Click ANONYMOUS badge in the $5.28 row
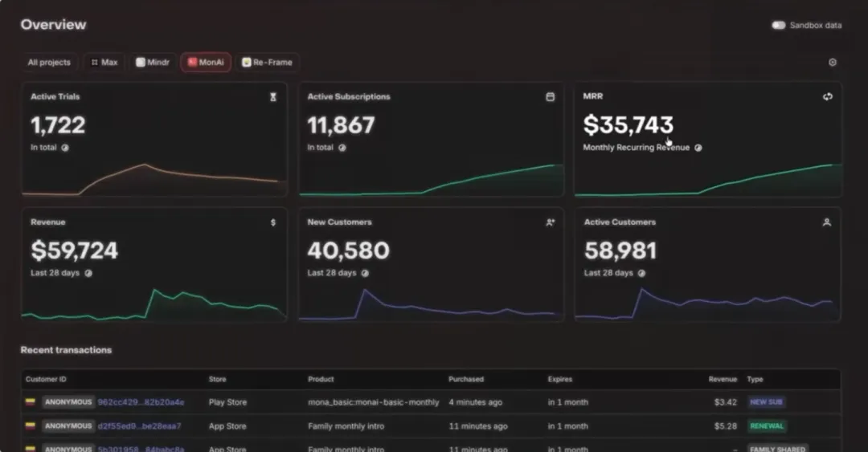868x452 pixels. click(68, 426)
